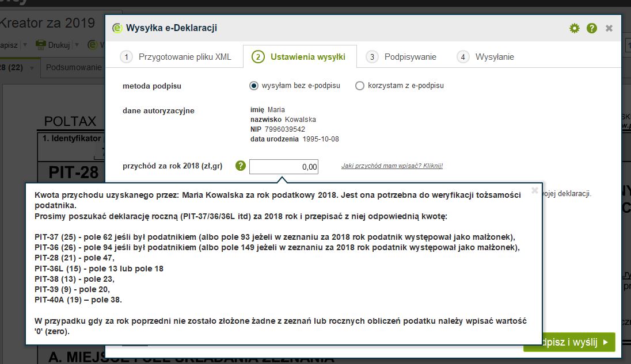This screenshot has width=631, height=364.
Task: Click 'Jaki przychód mam wpisać? Kliknij!' link
Action: (391, 166)
